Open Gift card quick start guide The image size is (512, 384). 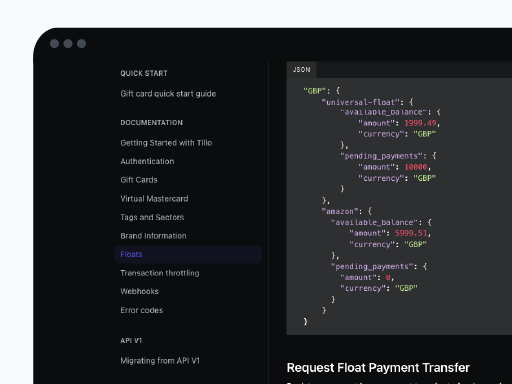pyautogui.click(x=168, y=94)
